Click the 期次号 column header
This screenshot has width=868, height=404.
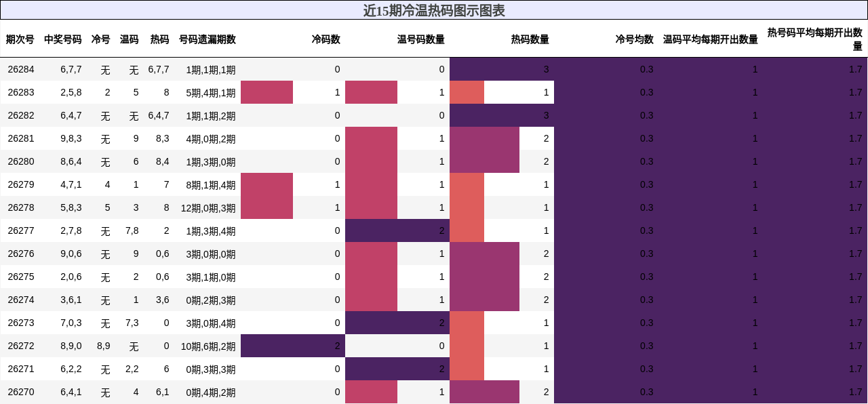click(20, 39)
